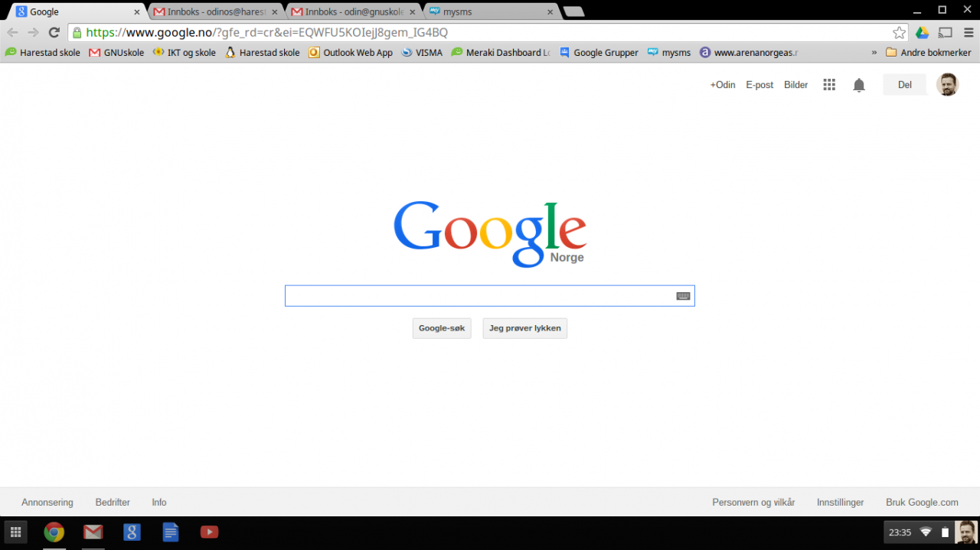Expand hidden bookmarks with the chevron

(x=874, y=53)
